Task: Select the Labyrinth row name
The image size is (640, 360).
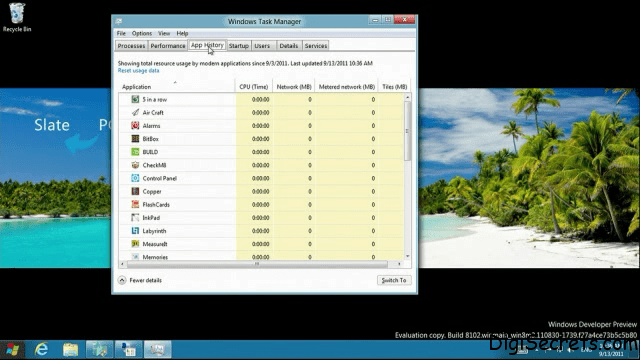Action: [x=154, y=231]
